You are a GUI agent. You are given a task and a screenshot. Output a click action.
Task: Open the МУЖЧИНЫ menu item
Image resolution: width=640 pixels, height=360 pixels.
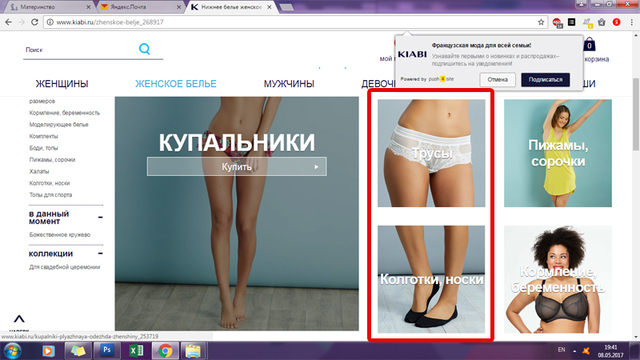[x=289, y=84]
